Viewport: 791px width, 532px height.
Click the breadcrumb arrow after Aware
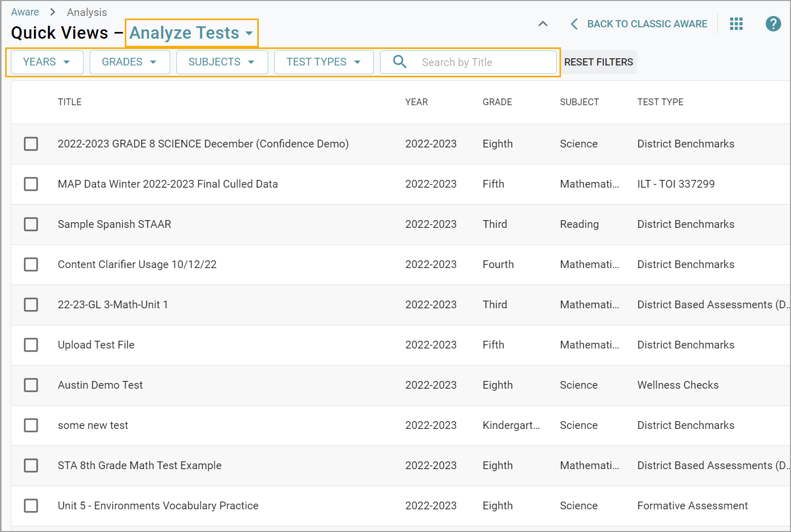pyautogui.click(x=53, y=12)
